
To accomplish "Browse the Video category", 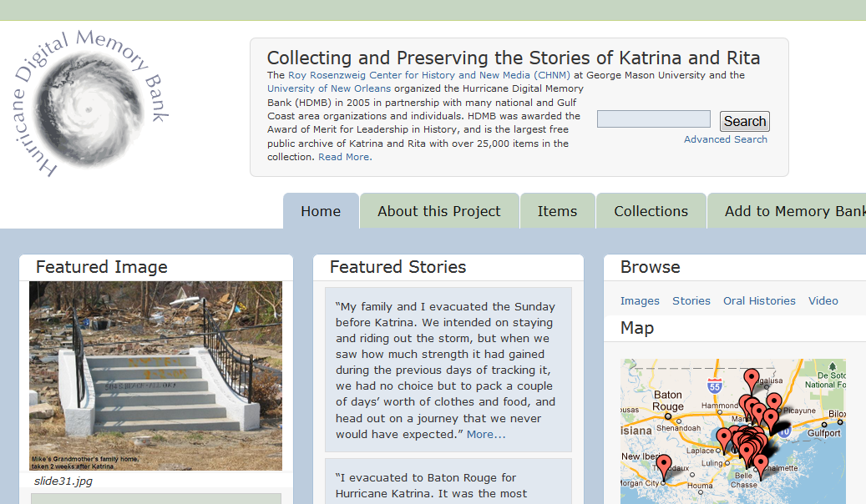I will tap(823, 301).
